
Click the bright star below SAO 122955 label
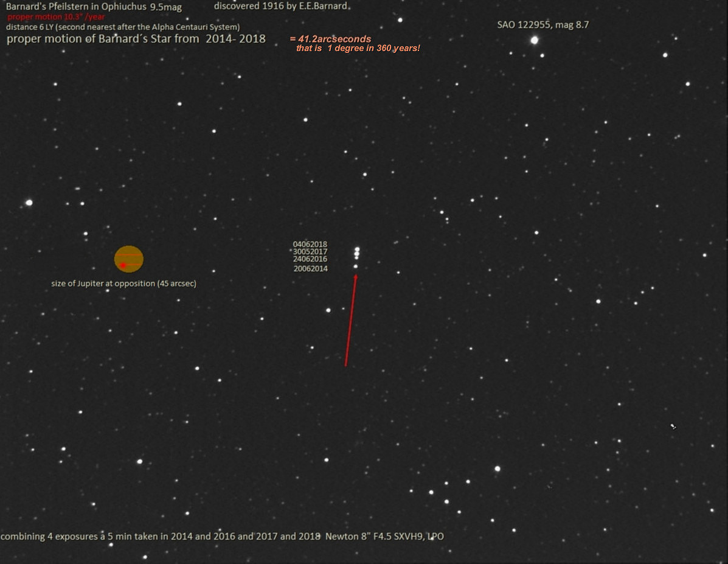point(534,40)
